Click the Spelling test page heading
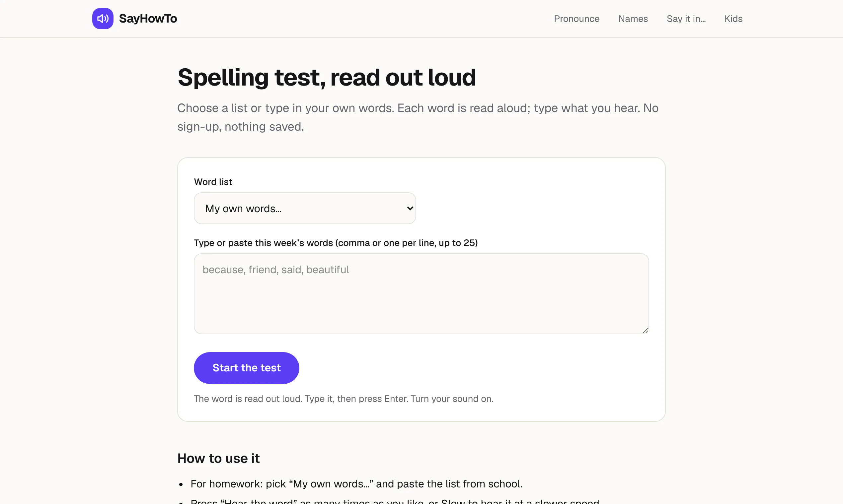The height and width of the screenshot is (504, 843). tap(326, 78)
